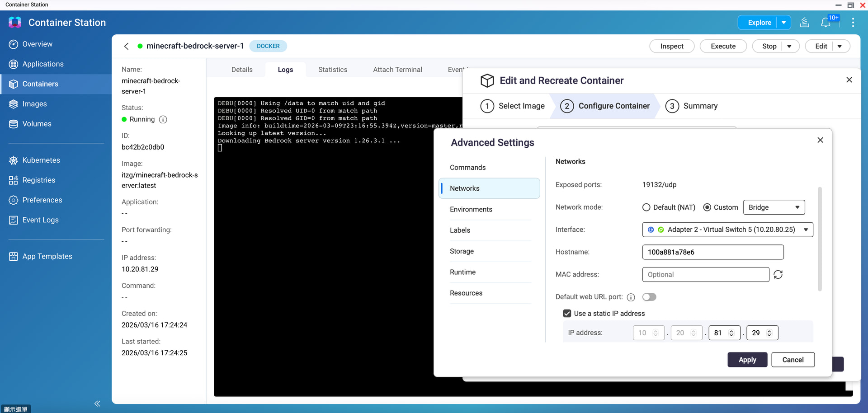Viewport: 868px width, 413px height.
Task: Collapse the sidebar with double-chevron icon
Action: click(97, 404)
